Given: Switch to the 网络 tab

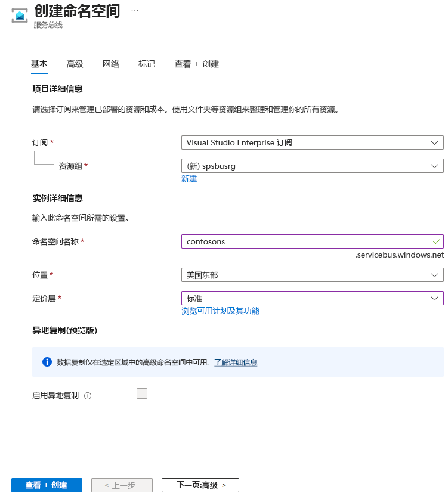Looking at the screenshot, I should click(111, 64).
